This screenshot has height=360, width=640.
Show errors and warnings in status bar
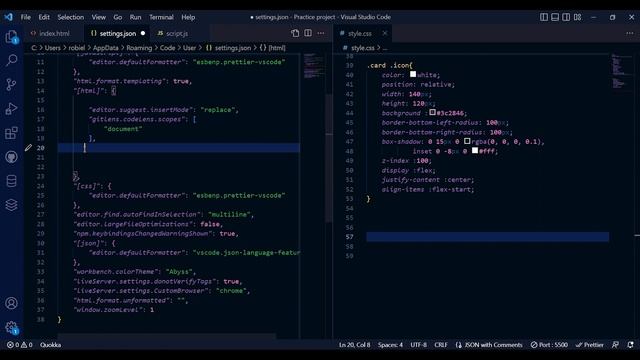click(19, 345)
